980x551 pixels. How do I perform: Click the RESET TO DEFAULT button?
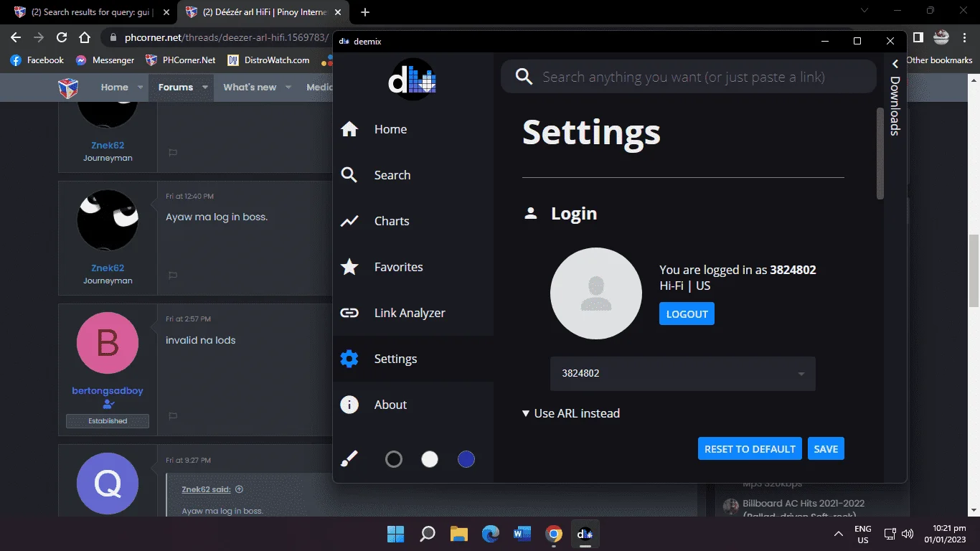tap(750, 448)
